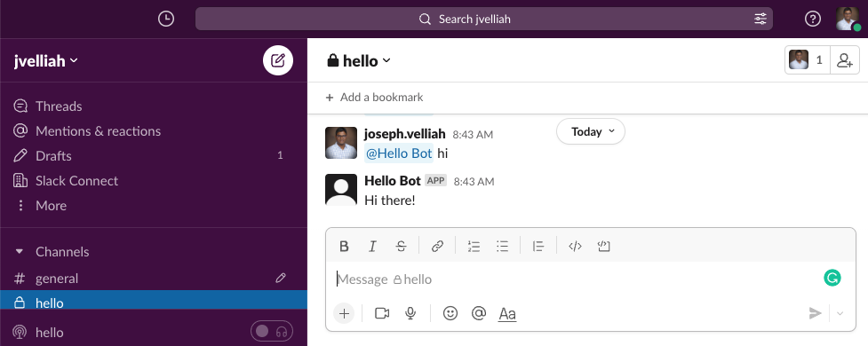Viewport: 868px width, 346px height.
Task: Open joseph.velliah username link
Action: (x=405, y=134)
